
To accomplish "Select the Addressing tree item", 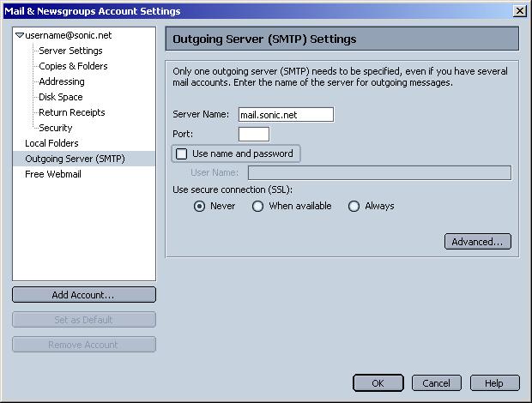I will (62, 81).
